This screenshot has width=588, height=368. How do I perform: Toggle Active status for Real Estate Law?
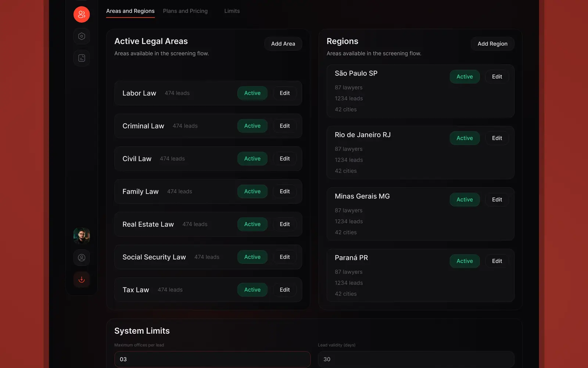coord(252,224)
